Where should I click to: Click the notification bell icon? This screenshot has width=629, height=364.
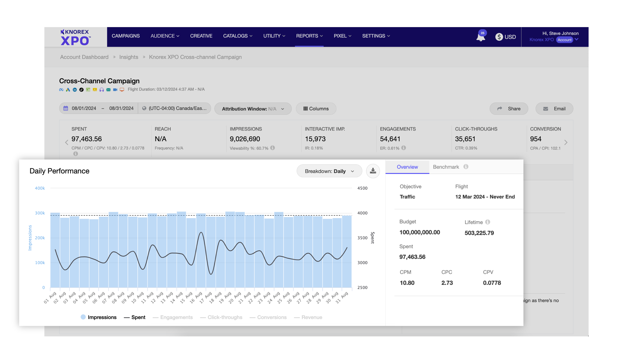[x=480, y=37]
